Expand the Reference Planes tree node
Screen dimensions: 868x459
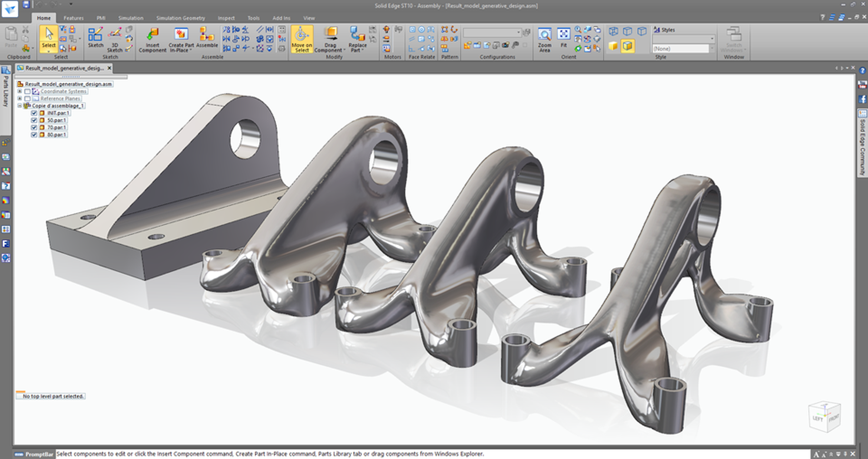pyautogui.click(x=19, y=98)
